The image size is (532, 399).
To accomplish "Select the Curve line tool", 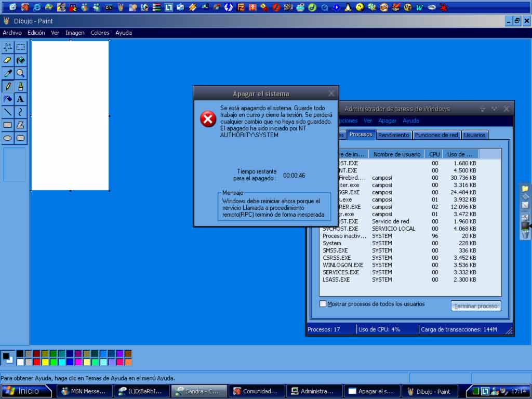I will point(20,112).
